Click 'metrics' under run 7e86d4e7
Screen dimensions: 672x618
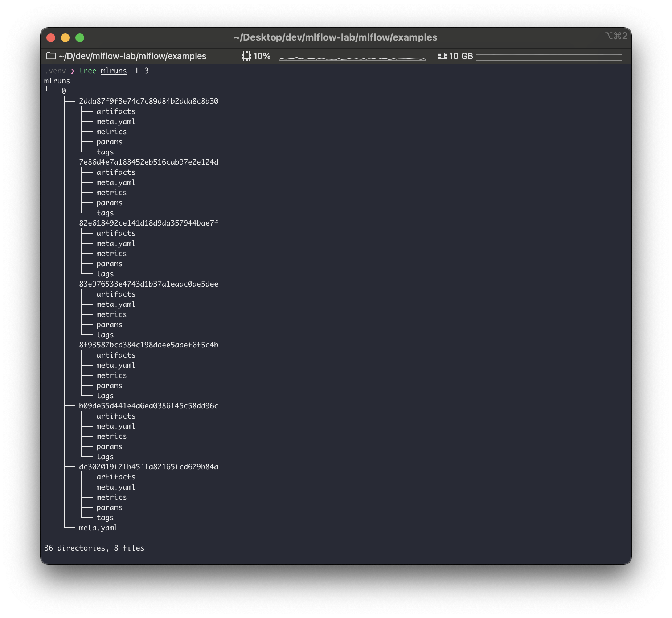point(111,193)
